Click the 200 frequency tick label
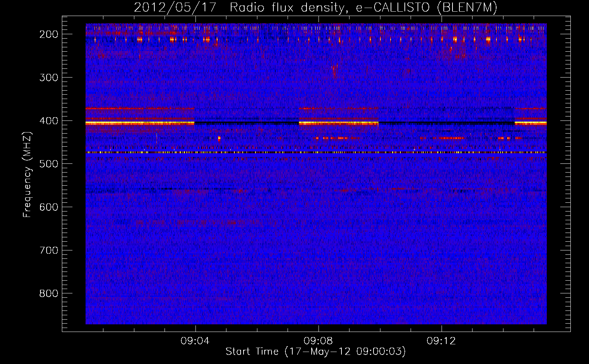 coord(49,34)
